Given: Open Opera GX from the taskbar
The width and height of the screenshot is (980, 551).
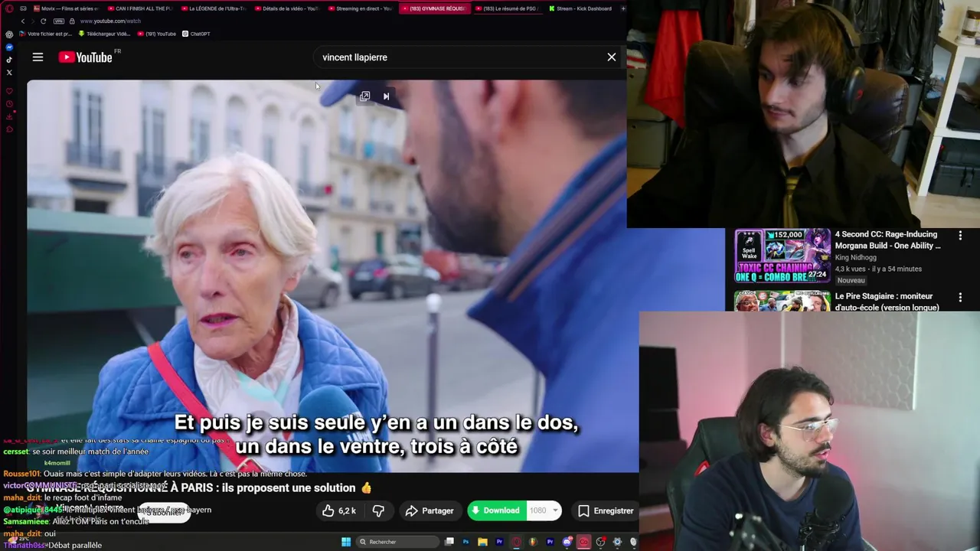Looking at the screenshot, I should (516, 542).
